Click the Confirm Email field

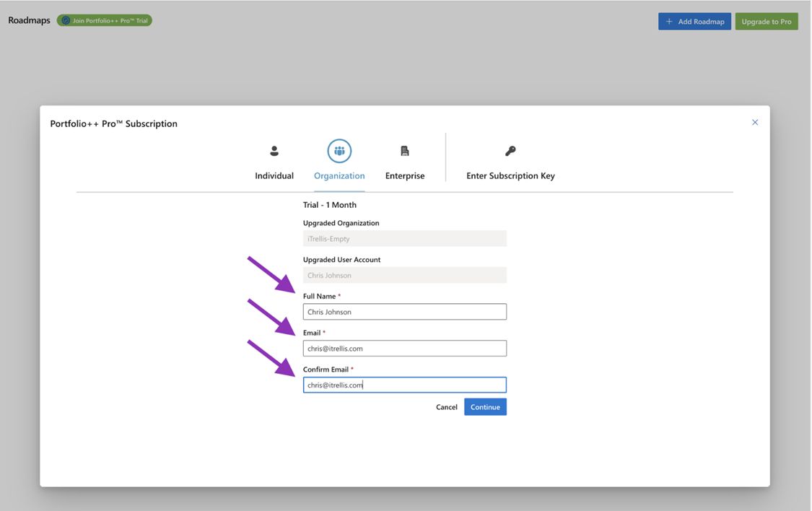[404, 385]
